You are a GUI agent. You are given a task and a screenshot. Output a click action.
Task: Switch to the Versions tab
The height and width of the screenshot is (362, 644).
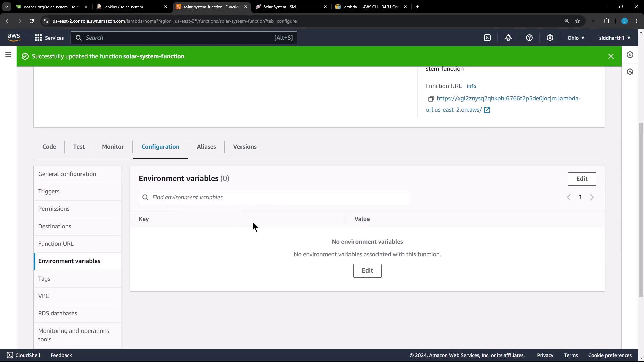tap(245, 147)
